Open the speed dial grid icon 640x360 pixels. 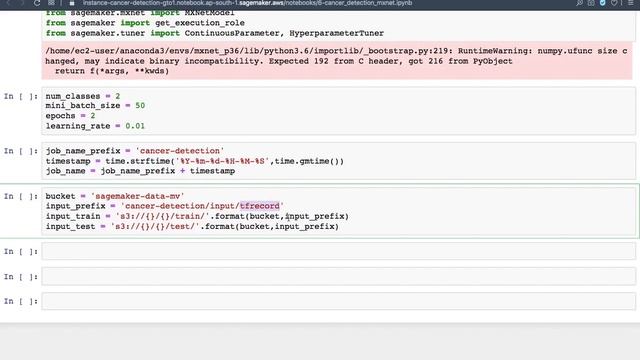pos(51,3)
